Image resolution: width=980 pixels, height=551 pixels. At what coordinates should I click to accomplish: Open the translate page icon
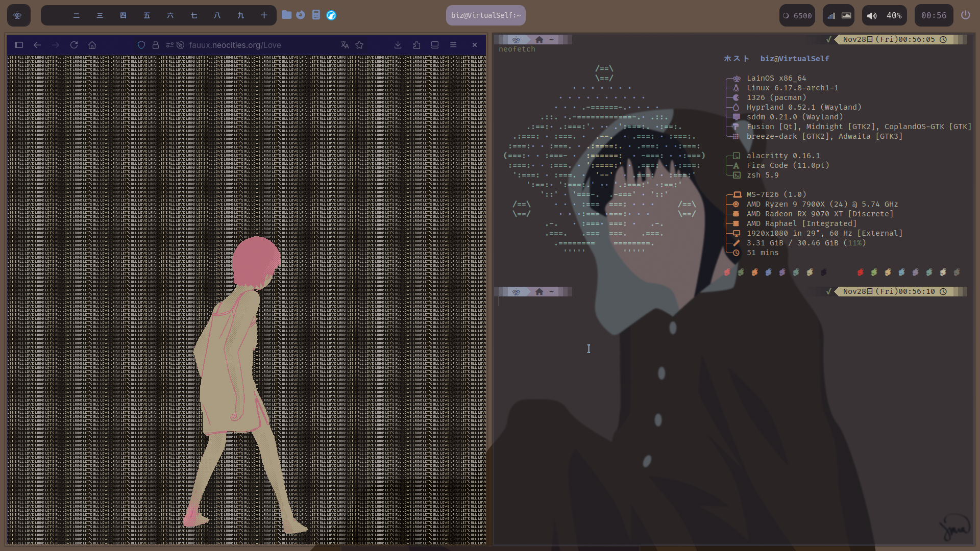pyautogui.click(x=345, y=45)
